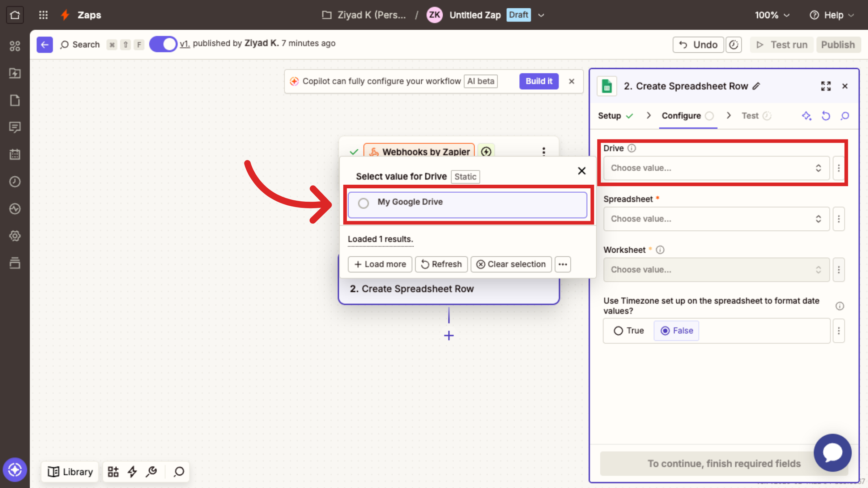Expand the 100% zoom level dropdown
Viewport: 868px width, 488px height.
click(772, 15)
